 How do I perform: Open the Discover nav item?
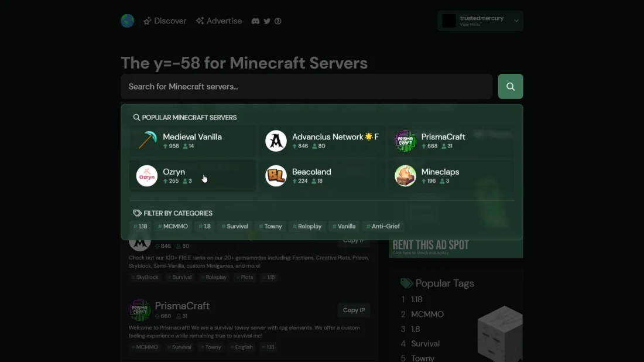pos(165,21)
